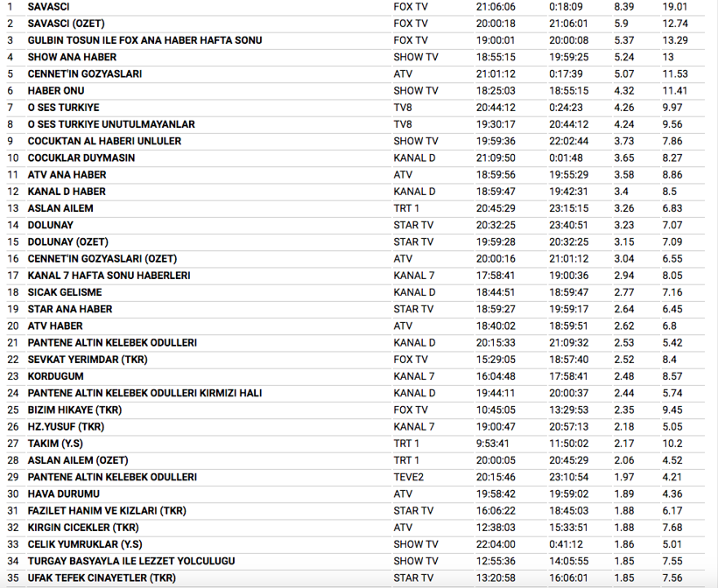Select COCUKTAN AL HABERI UNLULER row
718x588 pixels.
[x=104, y=141]
